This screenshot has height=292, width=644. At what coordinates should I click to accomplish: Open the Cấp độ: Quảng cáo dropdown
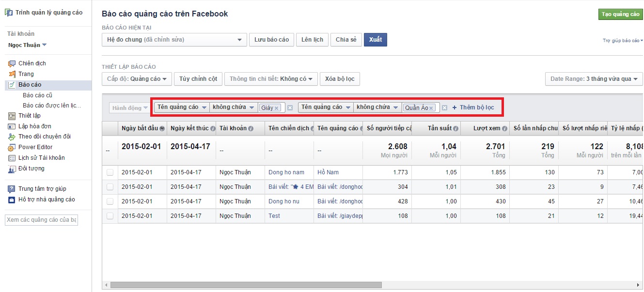pos(137,79)
